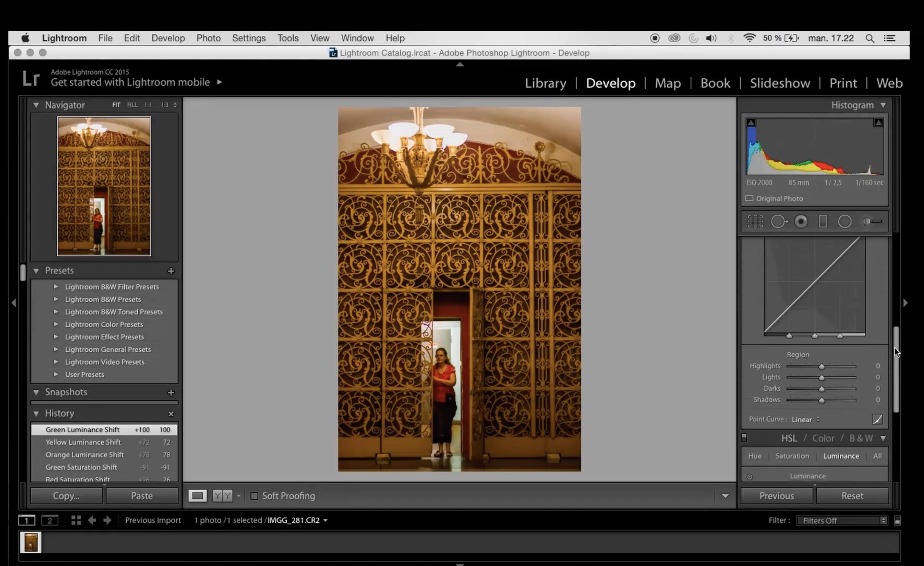Open the Settings menu
The width and height of the screenshot is (924, 566).
[249, 38]
